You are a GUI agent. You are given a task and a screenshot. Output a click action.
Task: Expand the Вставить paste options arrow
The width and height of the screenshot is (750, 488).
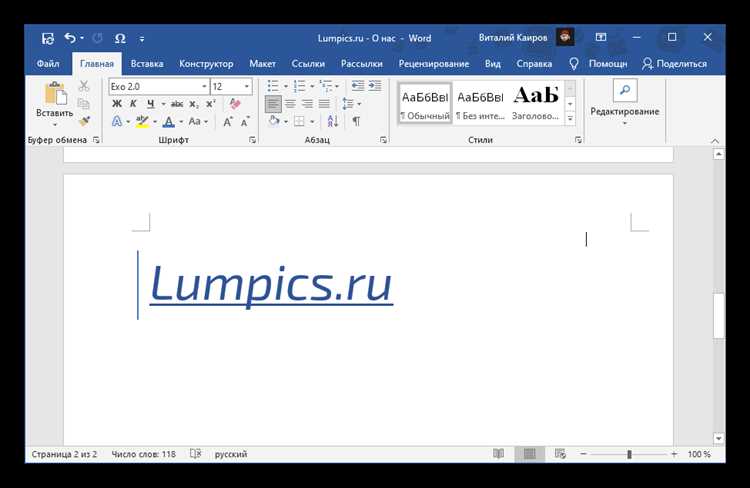click(x=55, y=125)
